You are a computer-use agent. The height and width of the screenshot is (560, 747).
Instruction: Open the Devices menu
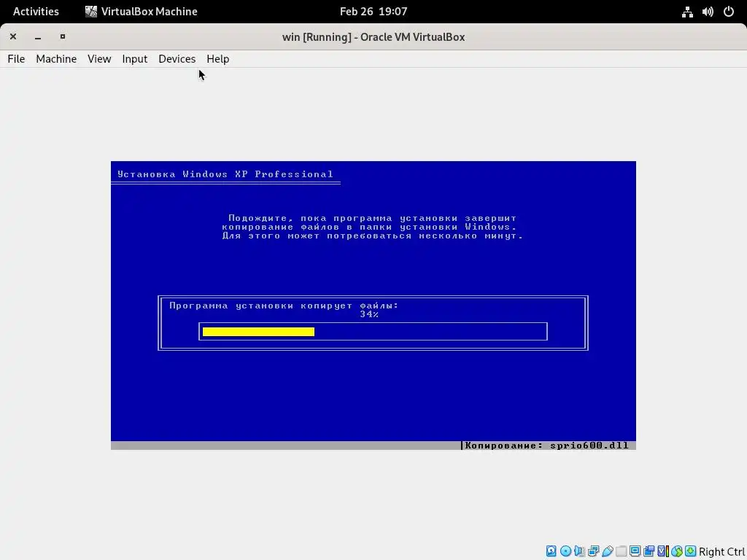[177, 58]
